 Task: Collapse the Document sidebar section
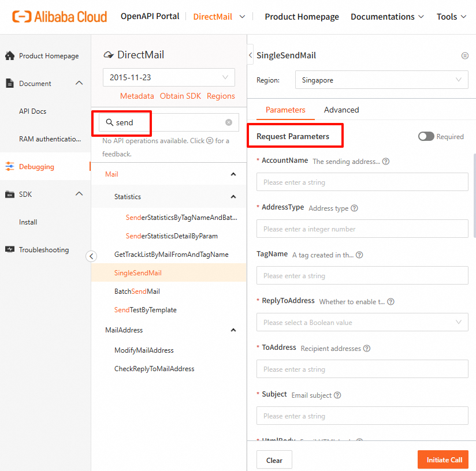[79, 83]
